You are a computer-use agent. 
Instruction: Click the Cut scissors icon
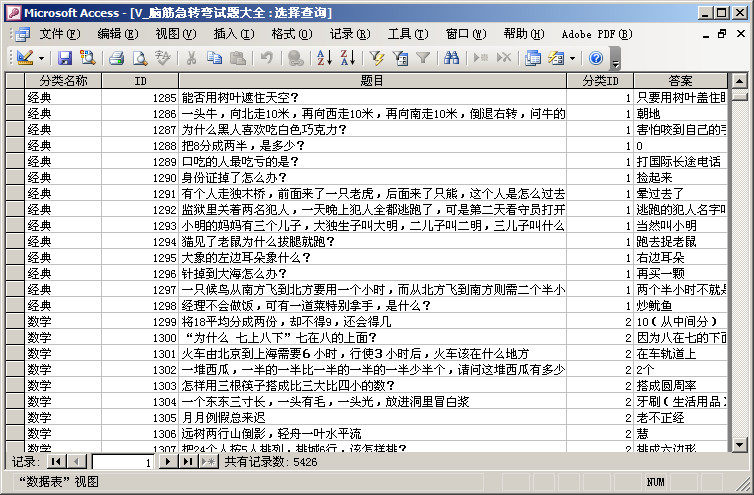tap(191, 58)
